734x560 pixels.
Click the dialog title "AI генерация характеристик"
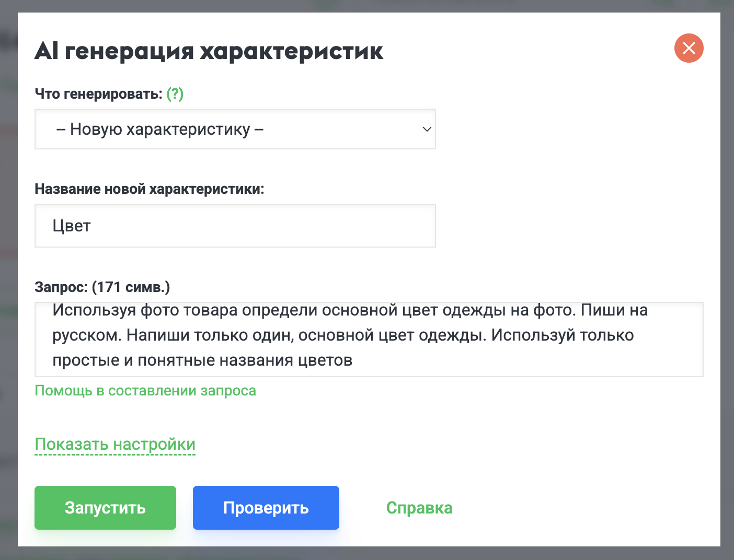pos(209,51)
